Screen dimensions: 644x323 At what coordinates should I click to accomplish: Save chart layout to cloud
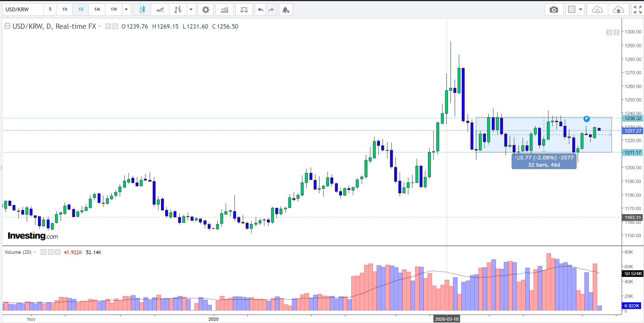tap(618, 10)
